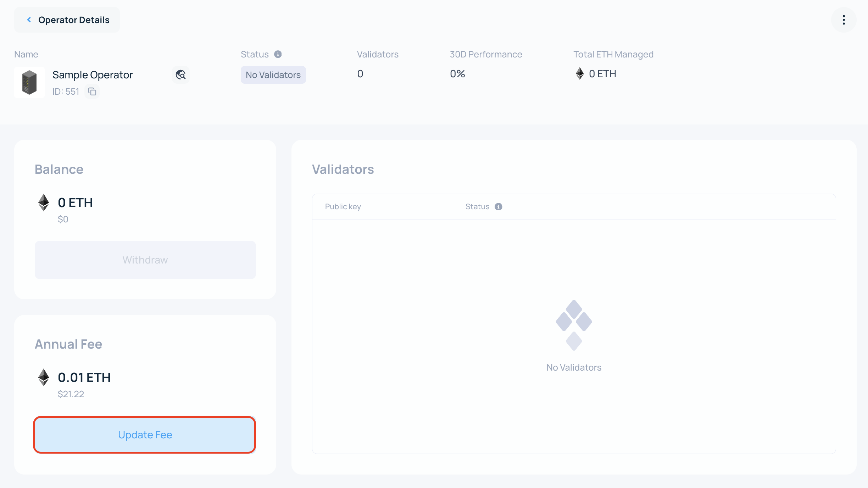Click the Sample Operator name text
Image resolution: width=868 pixels, height=488 pixels.
(93, 75)
